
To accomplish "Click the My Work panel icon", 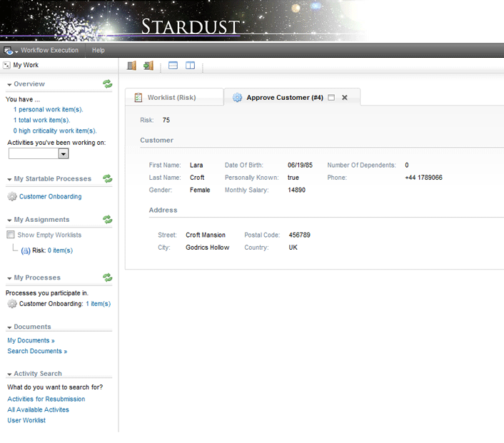I will [x=6, y=65].
